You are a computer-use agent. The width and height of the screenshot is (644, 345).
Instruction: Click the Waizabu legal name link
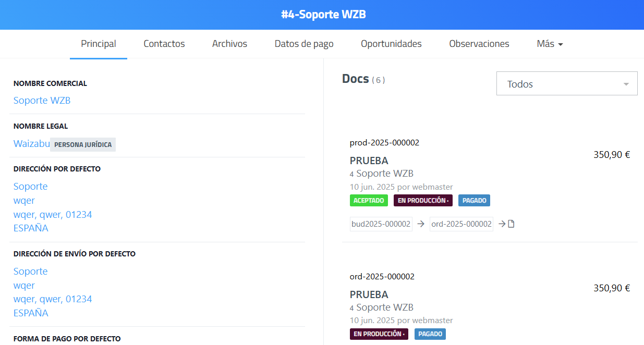[x=31, y=144]
